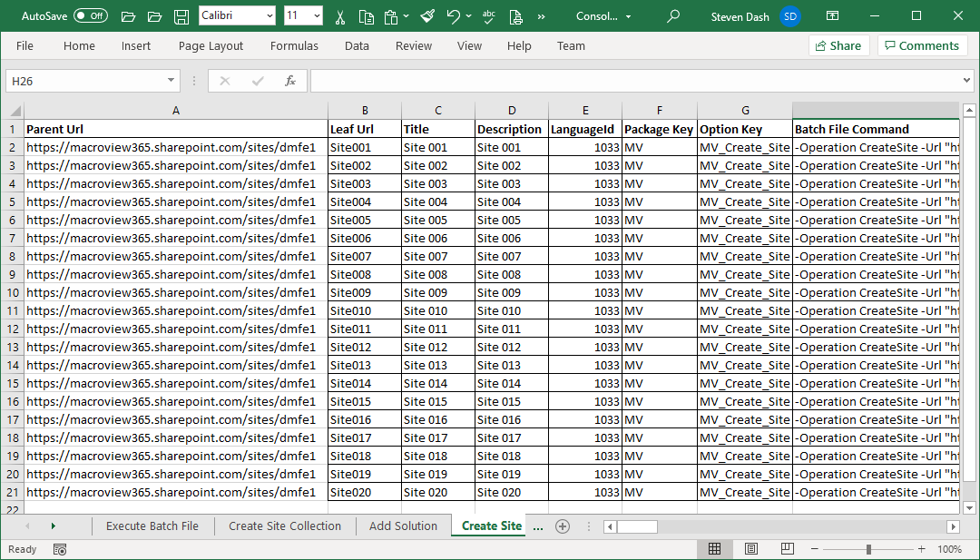Image resolution: width=980 pixels, height=560 pixels.
Task: Open the search magnifier in title bar
Action: [x=673, y=16]
